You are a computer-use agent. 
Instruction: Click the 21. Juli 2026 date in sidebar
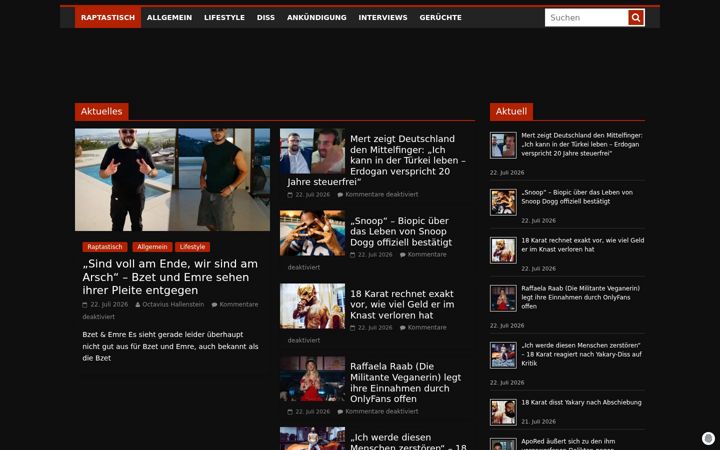(x=538, y=422)
